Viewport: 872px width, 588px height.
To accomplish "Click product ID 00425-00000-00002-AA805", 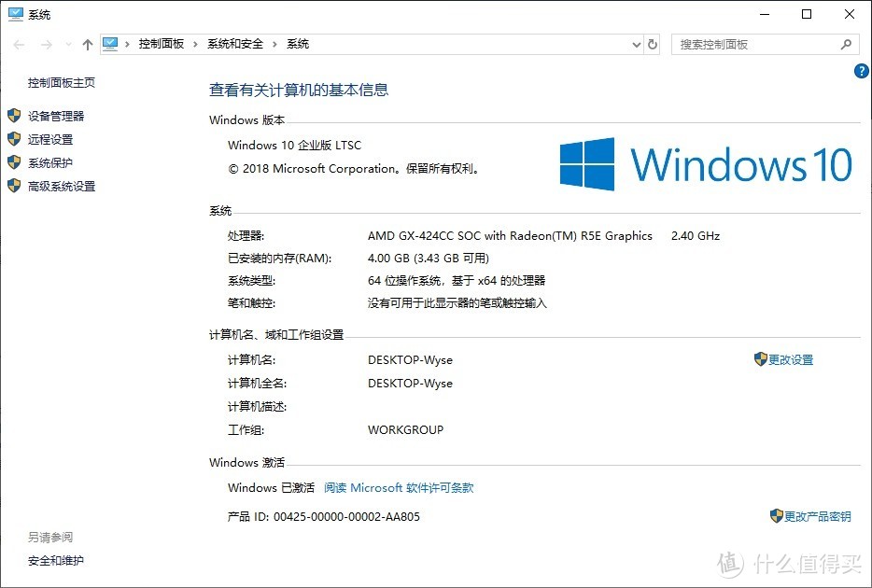I will pyautogui.click(x=346, y=516).
